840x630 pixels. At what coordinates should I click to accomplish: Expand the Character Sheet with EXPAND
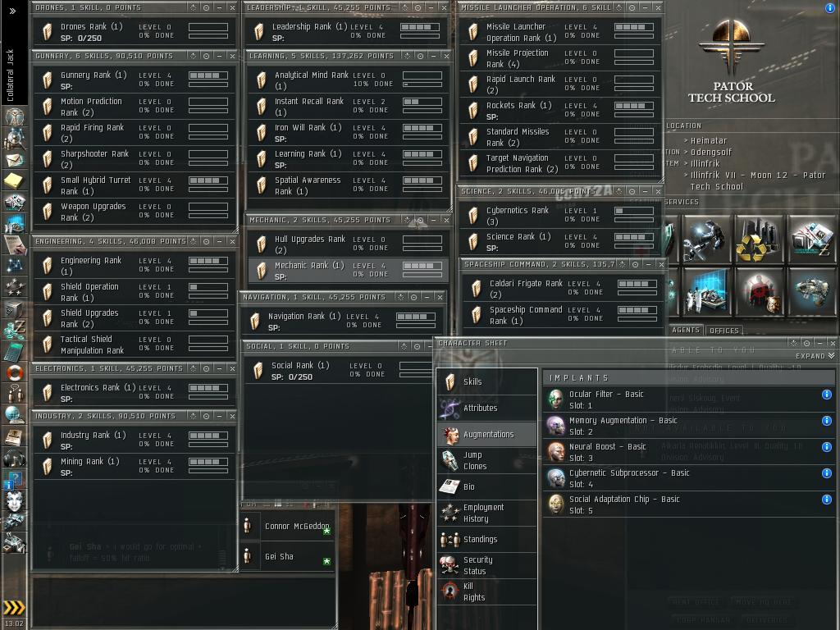(815, 356)
